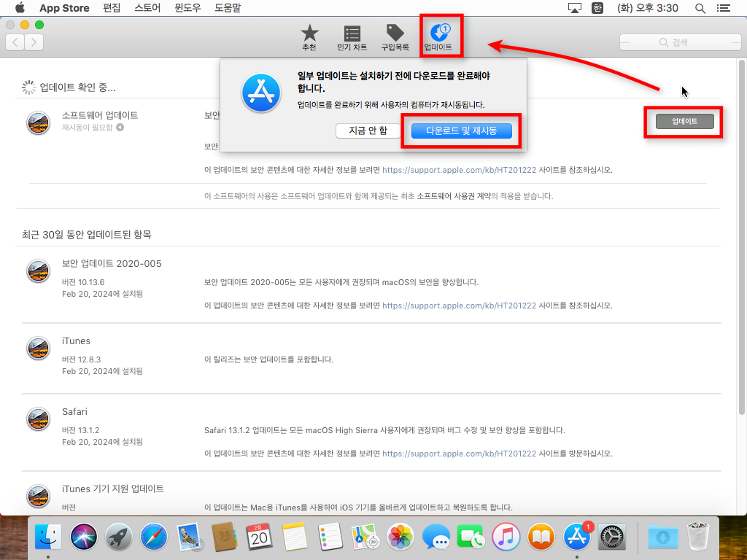Viewport: 747px width, 560px height.
Task: Open iBooks from the Dock
Action: tap(541, 536)
